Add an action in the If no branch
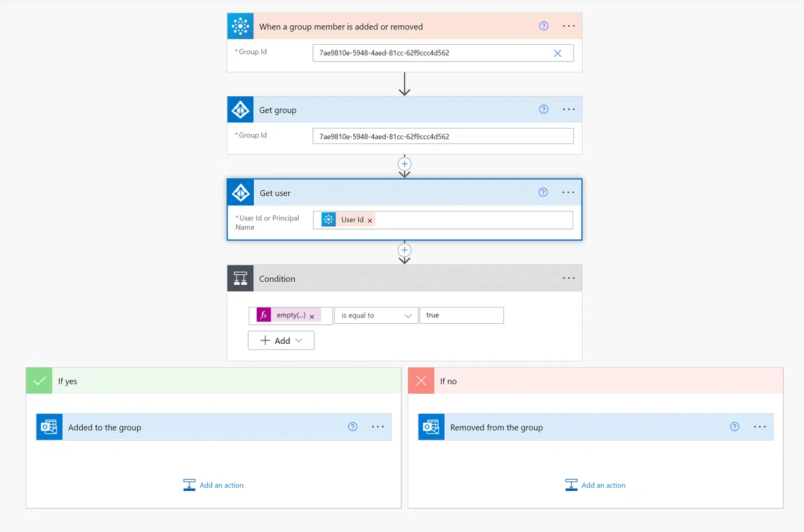 pos(596,485)
